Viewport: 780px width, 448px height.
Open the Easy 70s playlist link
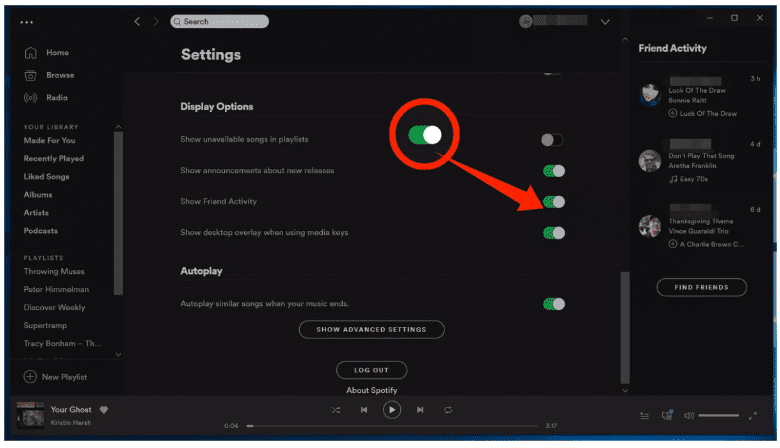[x=693, y=179]
